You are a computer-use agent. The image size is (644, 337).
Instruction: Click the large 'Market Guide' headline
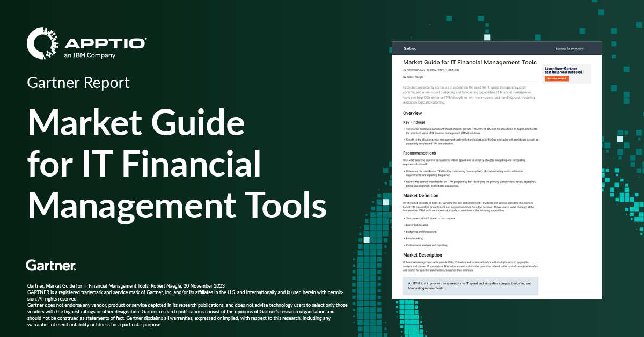coord(136,123)
